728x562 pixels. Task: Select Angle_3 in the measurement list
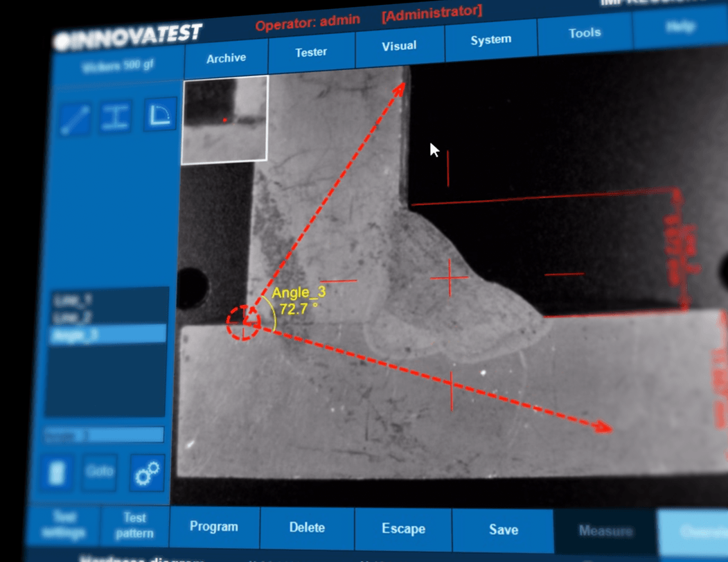pyautogui.click(x=107, y=335)
